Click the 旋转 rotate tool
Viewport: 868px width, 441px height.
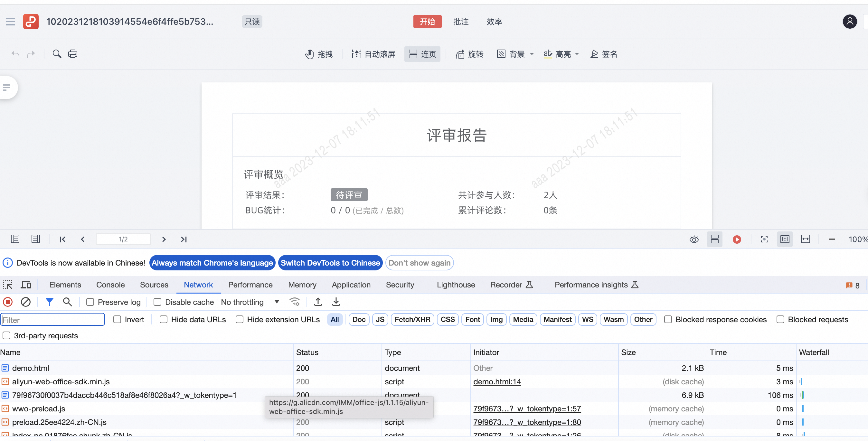(x=469, y=54)
